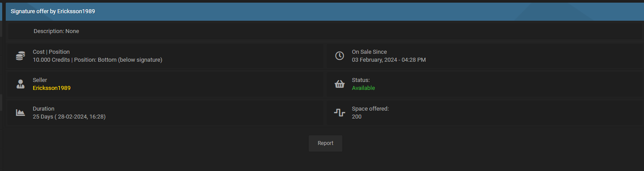Click the 'Duration' label
The height and width of the screenshot is (171, 644).
(x=44, y=108)
